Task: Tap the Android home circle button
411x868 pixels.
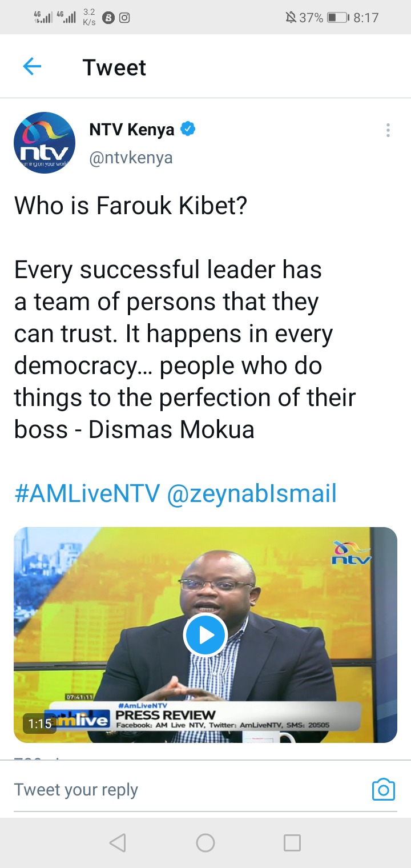Action: tap(205, 843)
